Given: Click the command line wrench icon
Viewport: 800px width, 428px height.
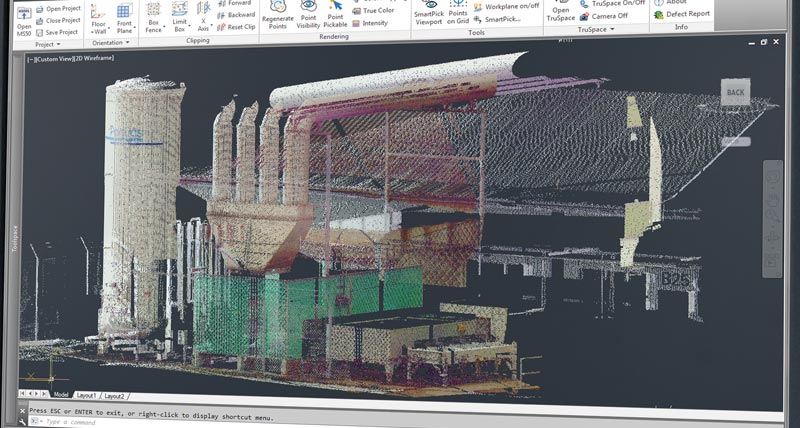Looking at the screenshot, I should [22, 421].
